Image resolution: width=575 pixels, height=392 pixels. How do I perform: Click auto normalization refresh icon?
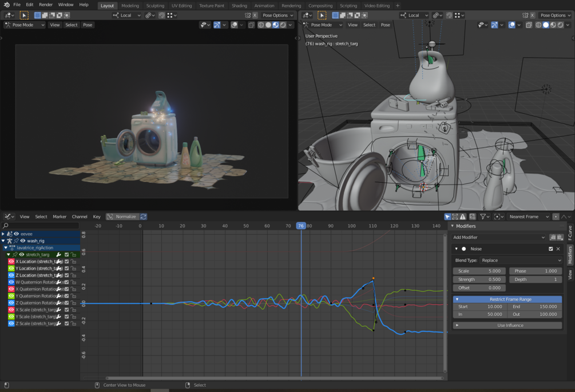pyautogui.click(x=144, y=217)
